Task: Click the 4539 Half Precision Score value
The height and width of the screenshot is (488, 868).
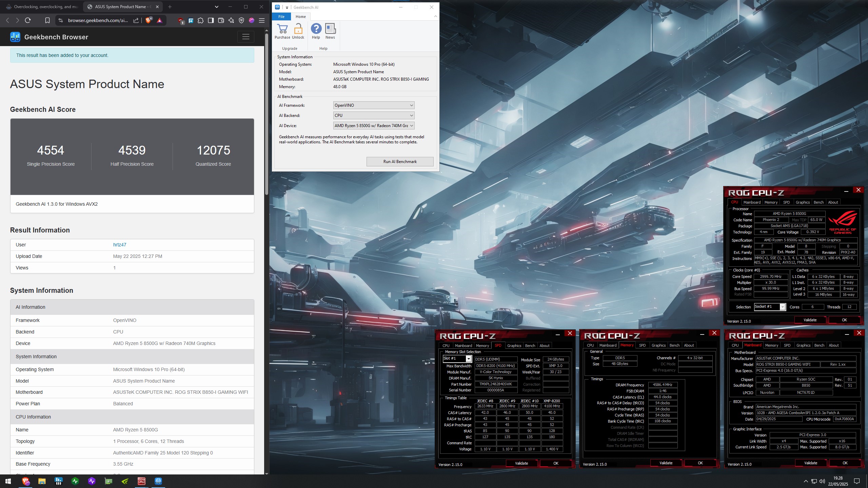Action: click(132, 150)
